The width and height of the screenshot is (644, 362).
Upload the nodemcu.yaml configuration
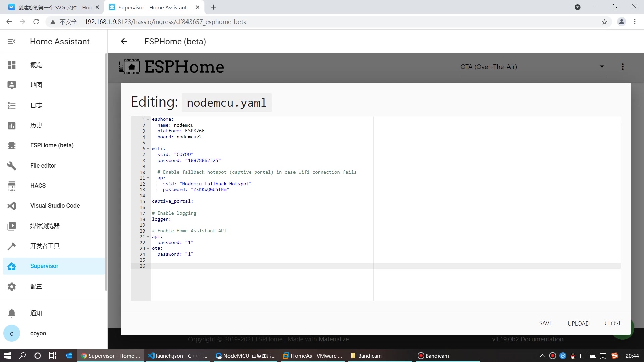point(578,323)
